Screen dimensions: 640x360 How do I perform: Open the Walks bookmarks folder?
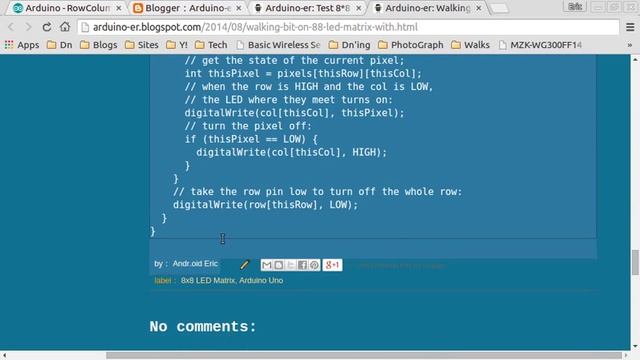click(x=470, y=45)
